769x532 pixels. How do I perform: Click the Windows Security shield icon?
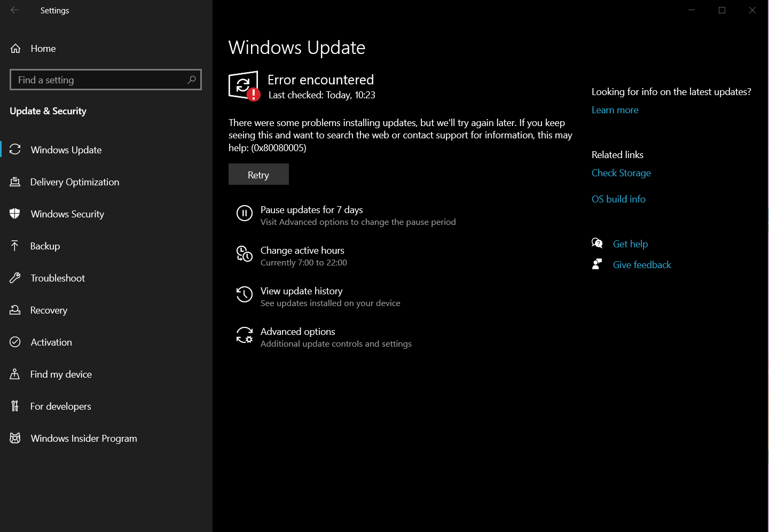(x=15, y=214)
